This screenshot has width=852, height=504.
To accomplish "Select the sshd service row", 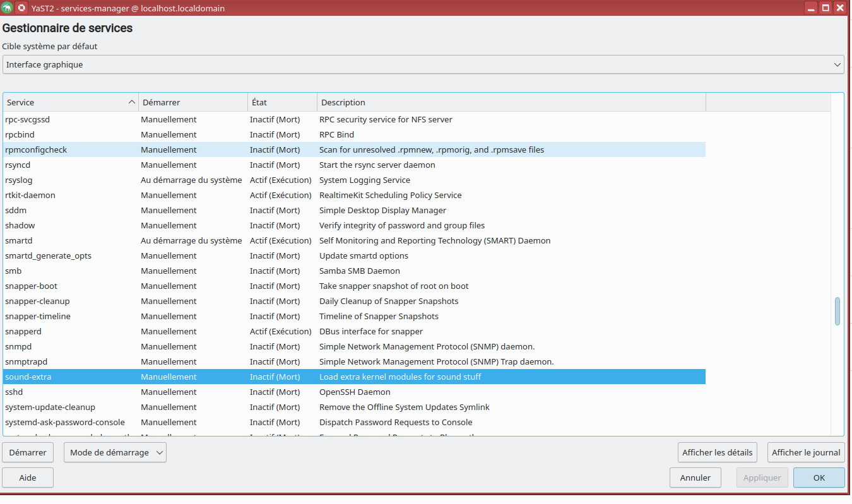I will (x=354, y=392).
